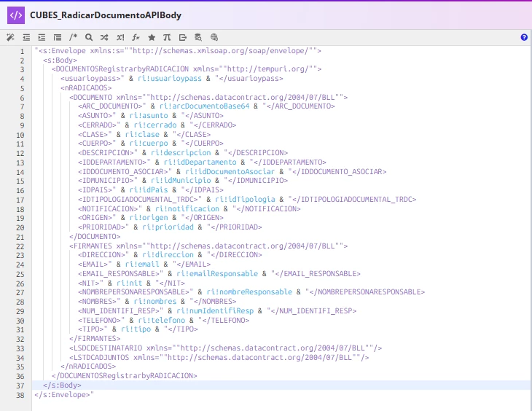Click variable ri!descripcion
The width and height of the screenshot is (532, 411).
[181, 153]
